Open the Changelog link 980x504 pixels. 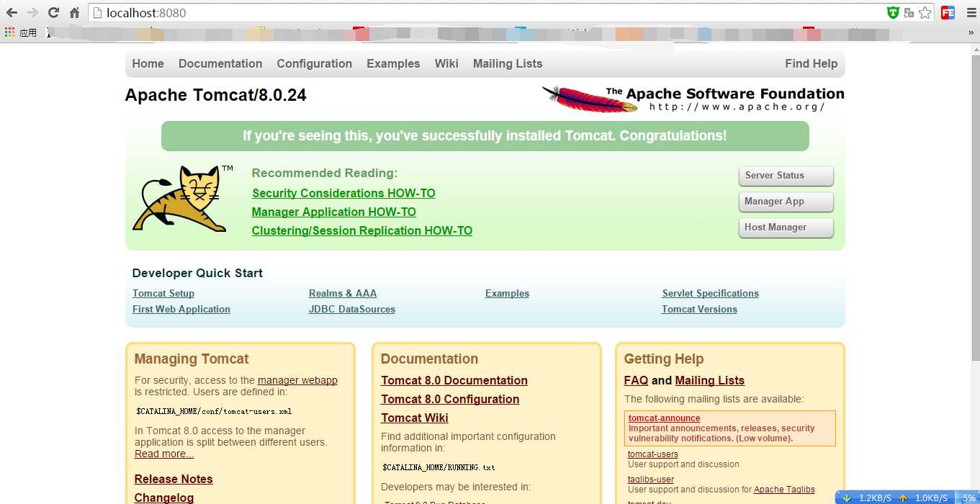pyautogui.click(x=164, y=498)
